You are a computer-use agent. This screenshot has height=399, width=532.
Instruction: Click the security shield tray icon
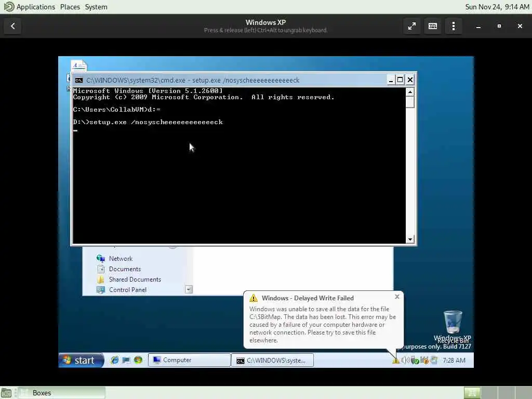click(x=424, y=361)
